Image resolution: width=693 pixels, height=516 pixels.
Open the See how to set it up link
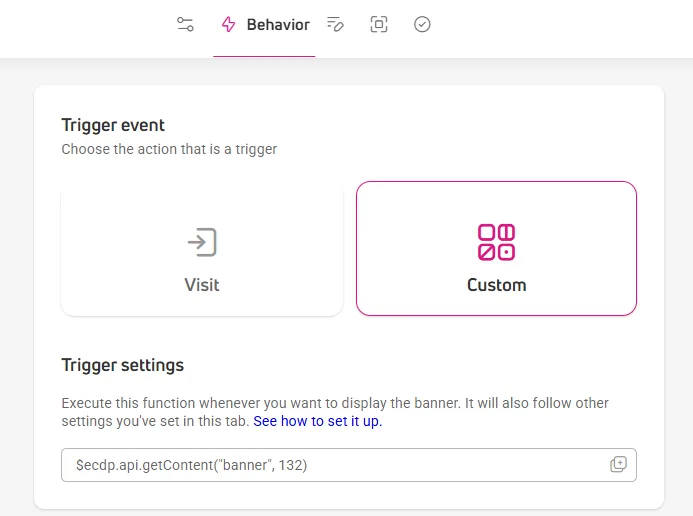pyautogui.click(x=317, y=421)
